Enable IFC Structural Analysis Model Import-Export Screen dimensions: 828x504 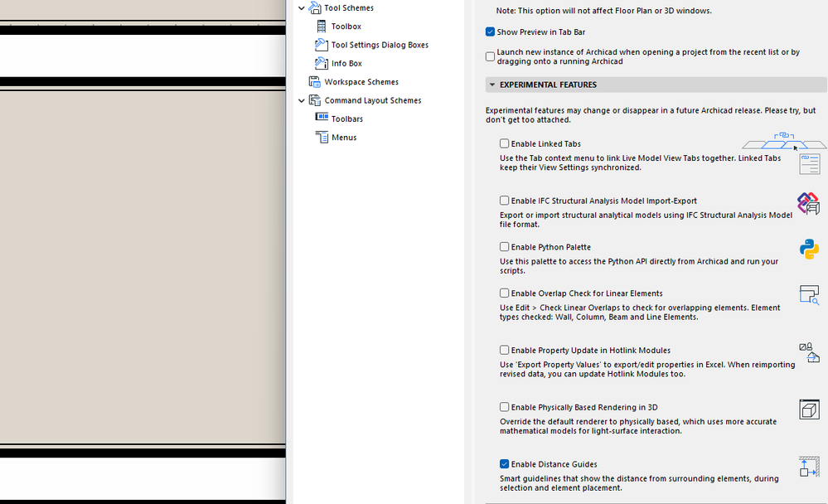pos(504,201)
